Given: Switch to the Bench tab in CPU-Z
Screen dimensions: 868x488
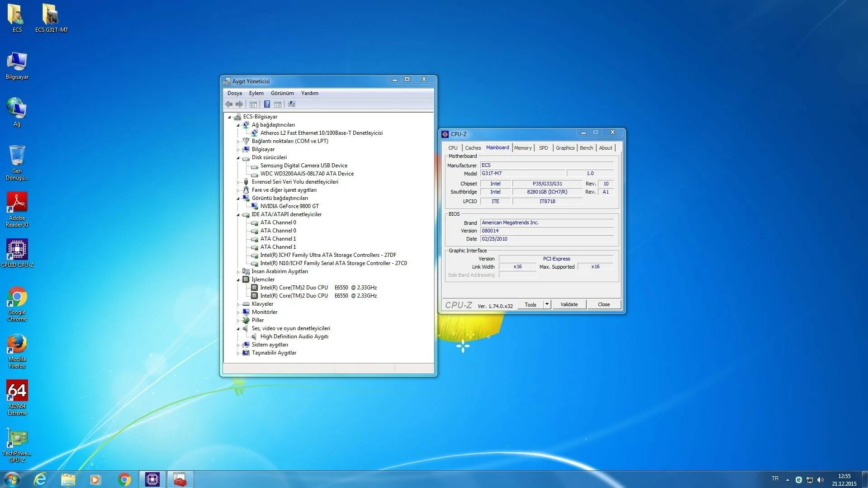Looking at the screenshot, I should [x=586, y=148].
